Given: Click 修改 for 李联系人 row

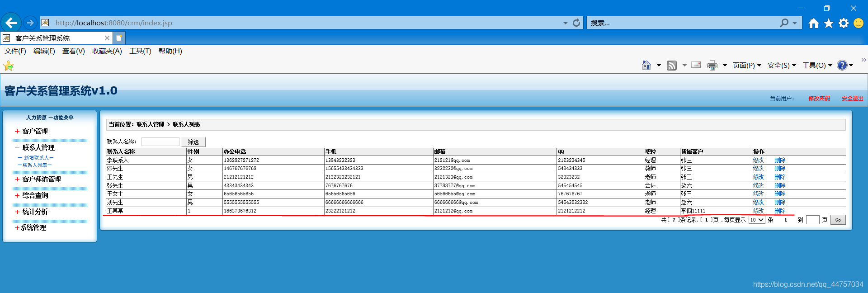Looking at the screenshot, I should (759, 160).
